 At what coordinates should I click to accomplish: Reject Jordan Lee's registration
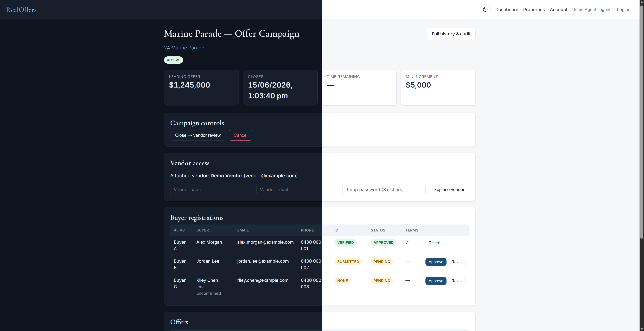pos(457,262)
